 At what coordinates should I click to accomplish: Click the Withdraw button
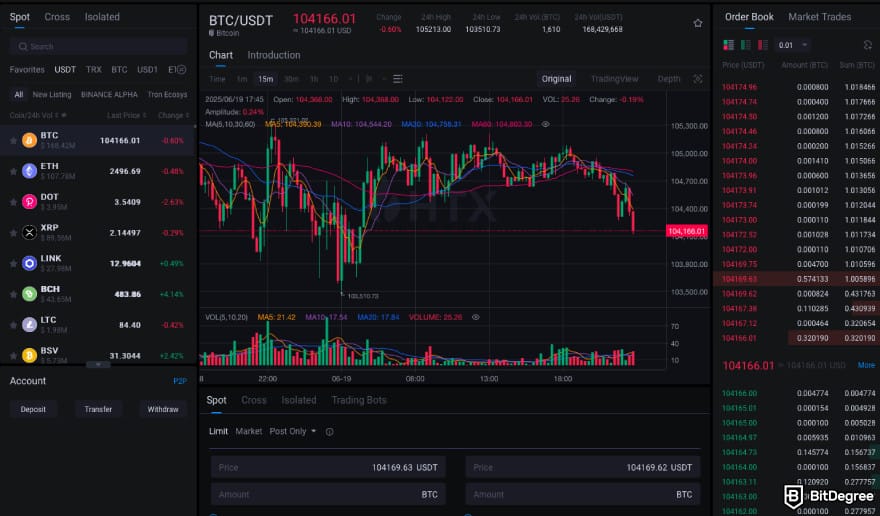(x=163, y=409)
